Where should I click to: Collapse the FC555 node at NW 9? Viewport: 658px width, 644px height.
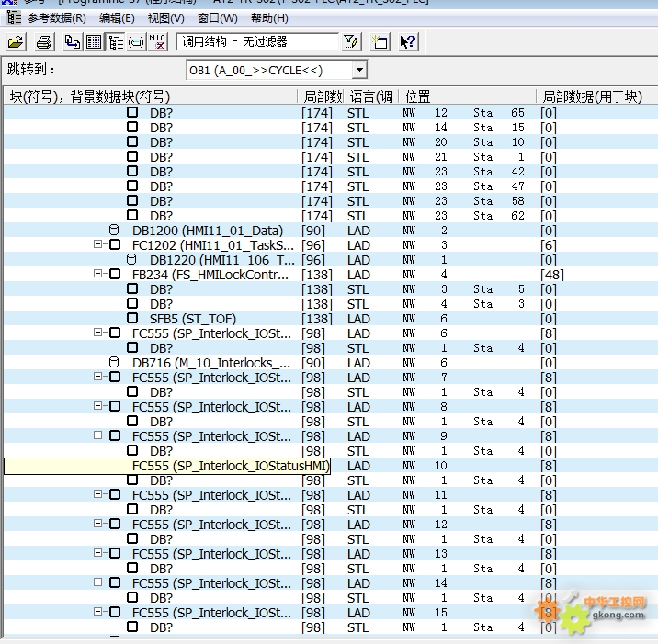(x=97, y=435)
